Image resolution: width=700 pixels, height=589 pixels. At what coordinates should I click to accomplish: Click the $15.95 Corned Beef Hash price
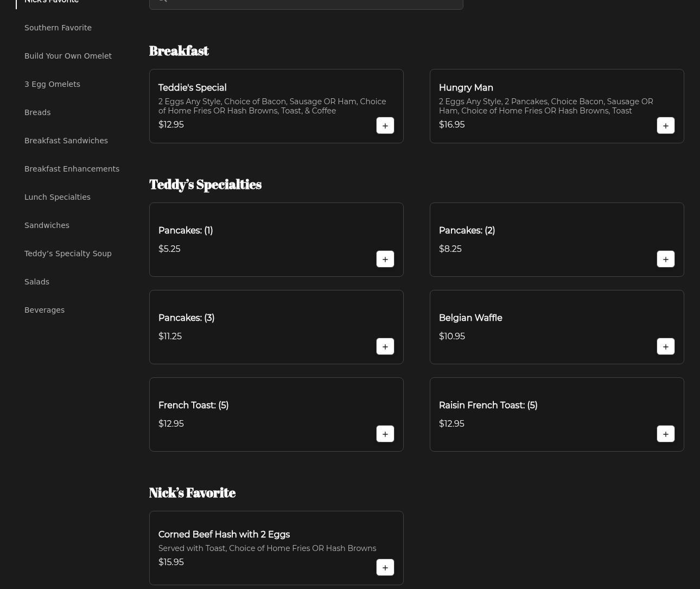[x=171, y=562]
